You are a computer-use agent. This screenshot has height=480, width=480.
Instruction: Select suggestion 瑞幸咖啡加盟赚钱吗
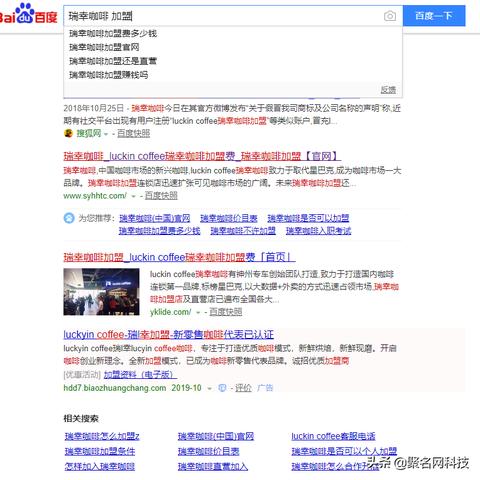(x=109, y=75)
